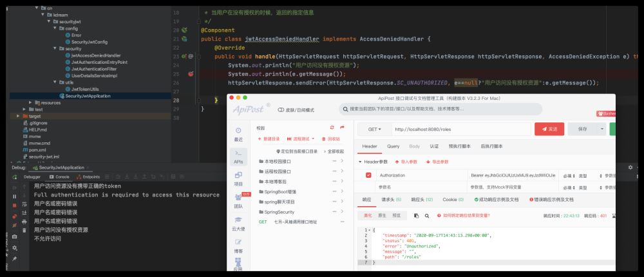Click the share arrow icon beside 校园

coord(342,128)
